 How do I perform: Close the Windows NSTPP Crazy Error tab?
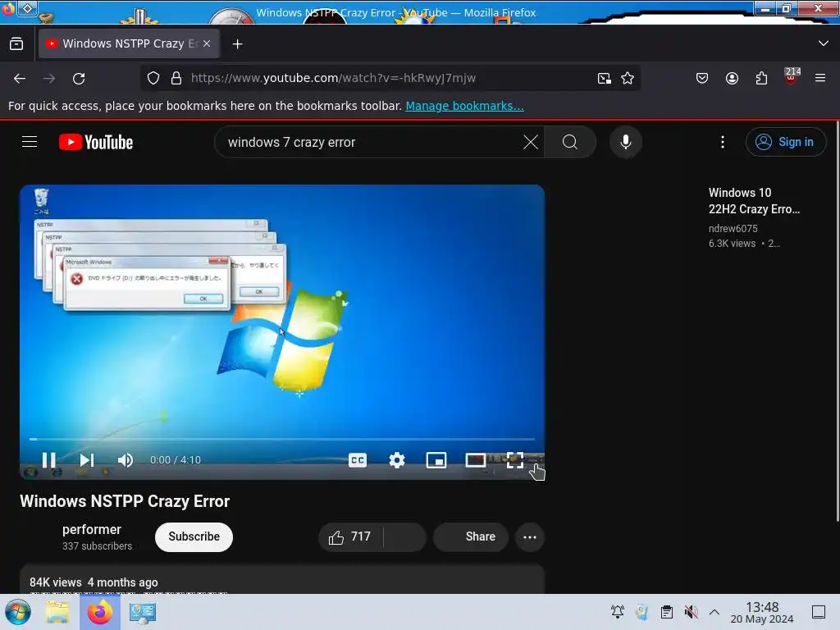[207, 44]
